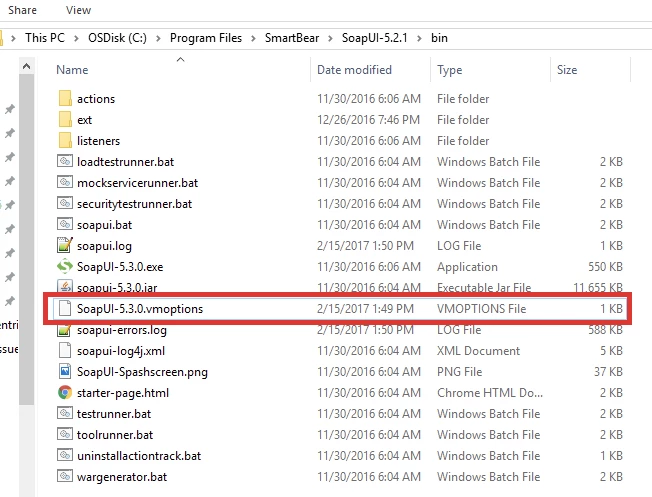Select the actions folder icon
Viewport: 652px width, 497px height.
click(65, 99)
